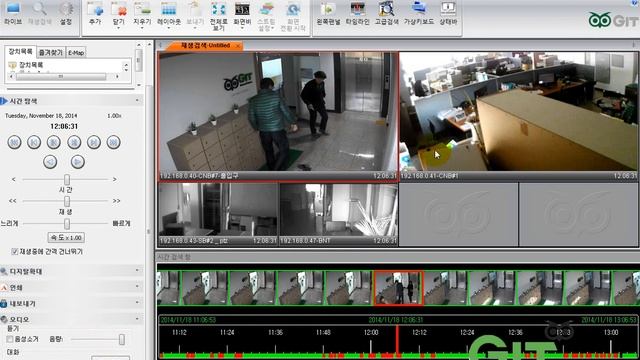
Task: Toggle the 왼쪽판넬 (Left panel) icon
Action: pyautogui.click(x=328, y=13)
